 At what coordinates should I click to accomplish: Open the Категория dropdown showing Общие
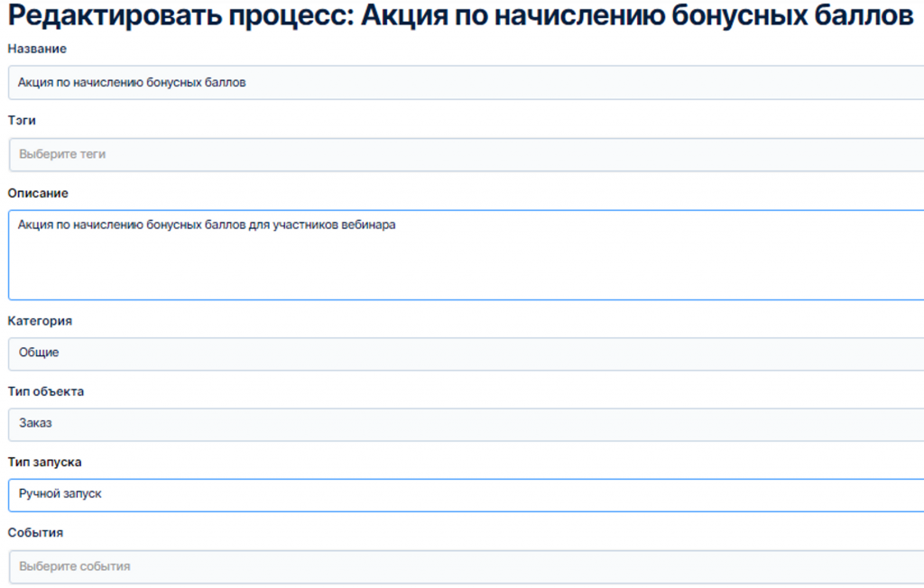pyautogui.click(x=466, y=354)
